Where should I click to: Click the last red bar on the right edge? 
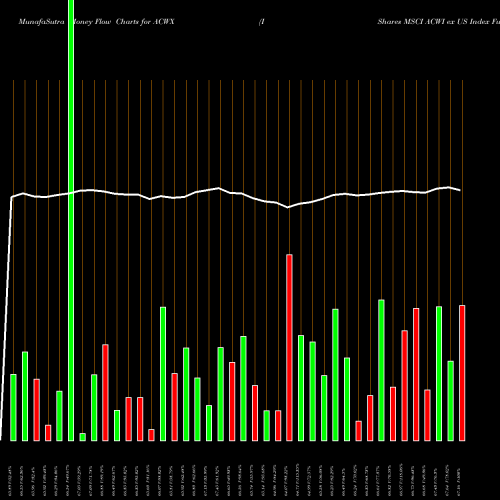point(462,373)
